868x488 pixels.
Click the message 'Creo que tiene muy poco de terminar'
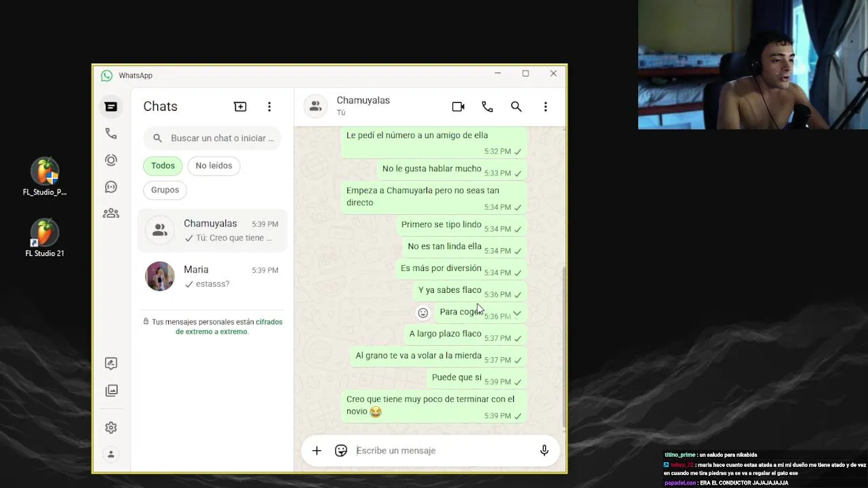tap(434, 407)
